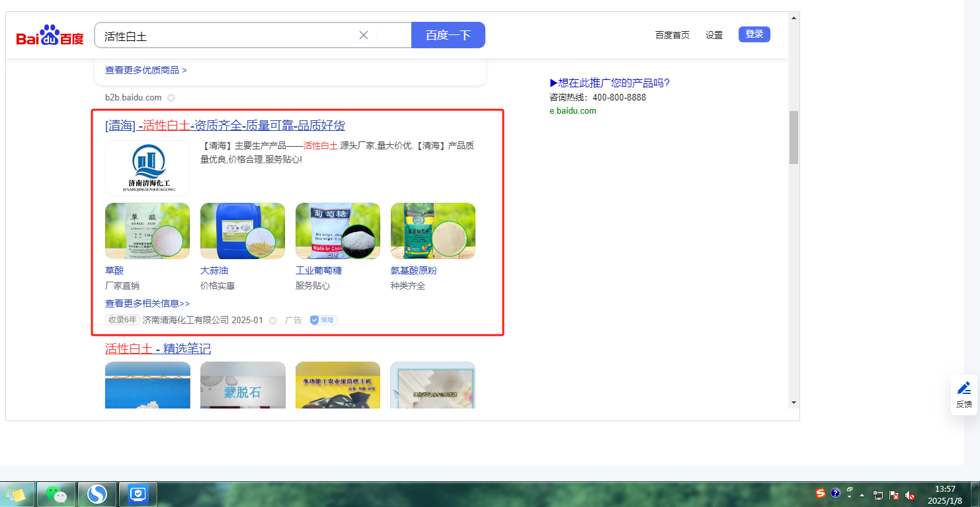Click the 厂家直销 caption
Screen dimensions: 980x507
click(x=122, y=286)
